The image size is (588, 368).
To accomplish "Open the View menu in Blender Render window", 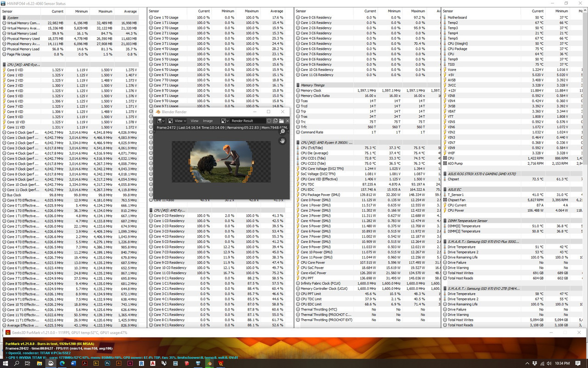I will point(195,121).
